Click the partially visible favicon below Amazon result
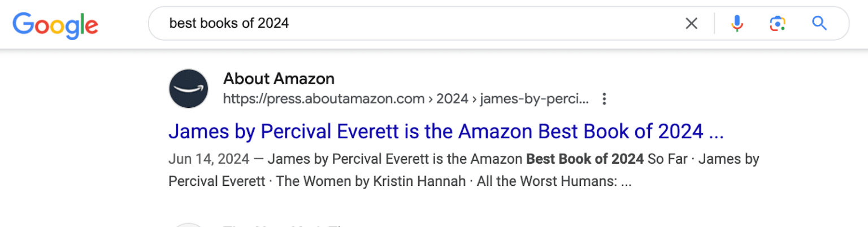Viewport: 868px width, 227px height. pos(189,225)
